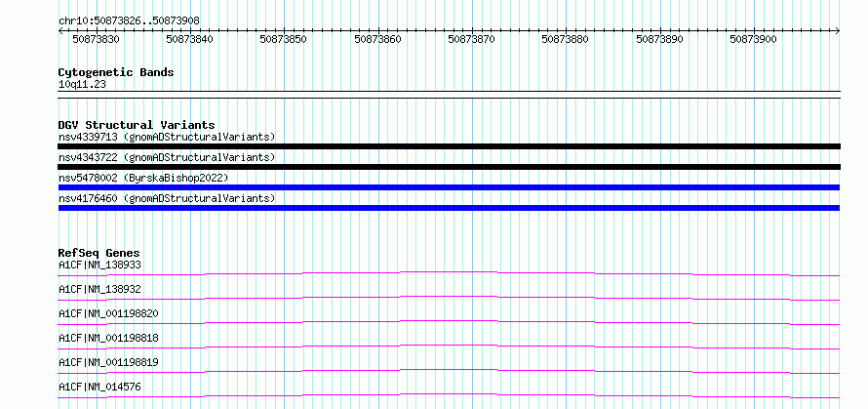Open transcript A1CF|NM_001198820 label
Viewport: 868px width, 409px height.
coord(108,313)
